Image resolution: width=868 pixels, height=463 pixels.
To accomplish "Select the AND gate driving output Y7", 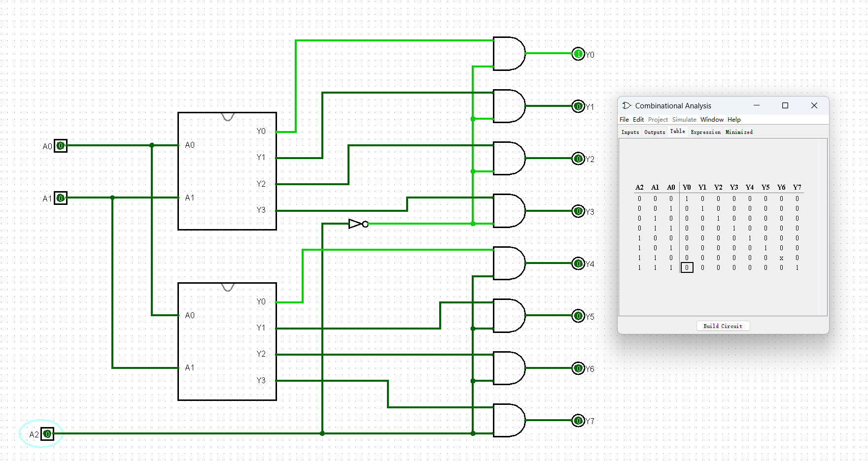I will [x=509, y=421].
